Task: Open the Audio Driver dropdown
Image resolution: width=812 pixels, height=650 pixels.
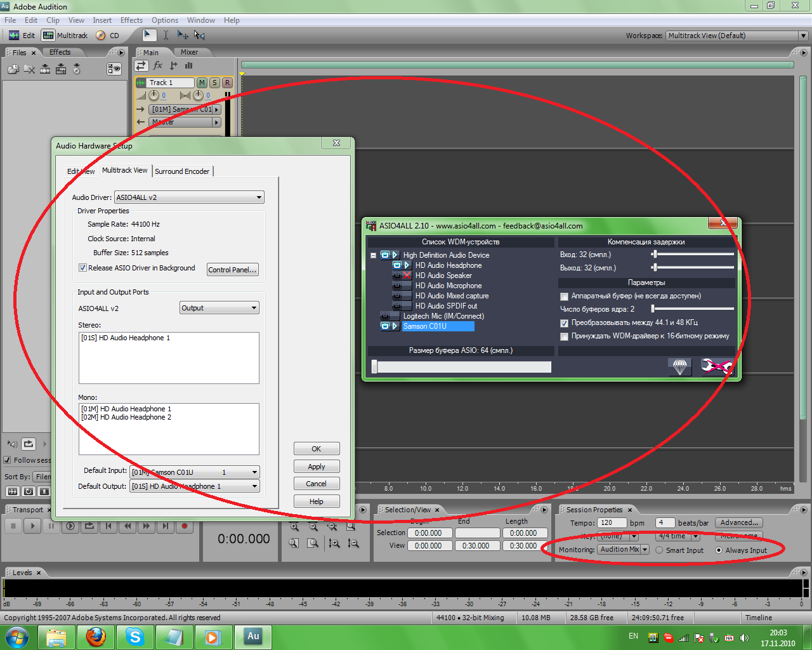Action: [189, 197]
